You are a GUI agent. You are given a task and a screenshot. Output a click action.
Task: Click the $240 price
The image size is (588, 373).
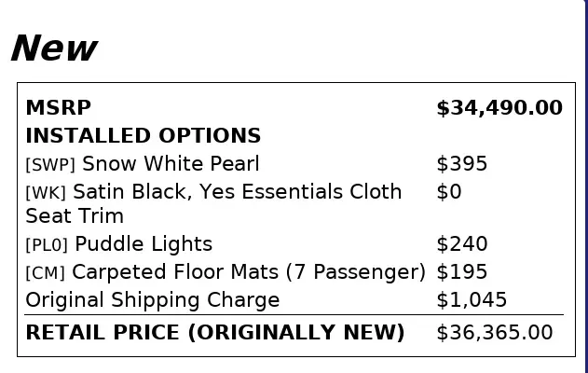pyautogui.click(x=462, y=244)
